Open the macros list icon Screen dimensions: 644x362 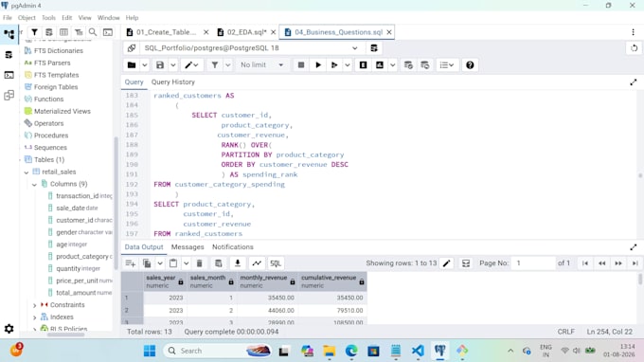coord(446,65)
